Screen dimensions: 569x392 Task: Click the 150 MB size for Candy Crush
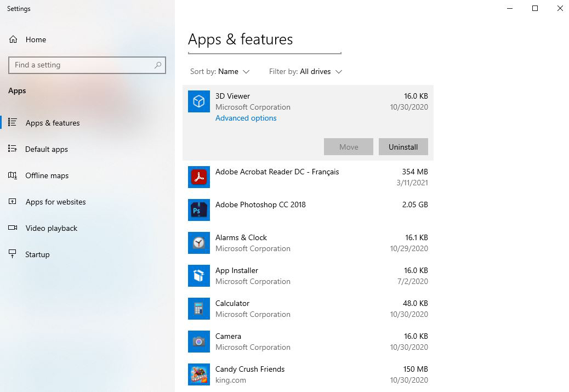pyautogui.click(x=416, y=369)
